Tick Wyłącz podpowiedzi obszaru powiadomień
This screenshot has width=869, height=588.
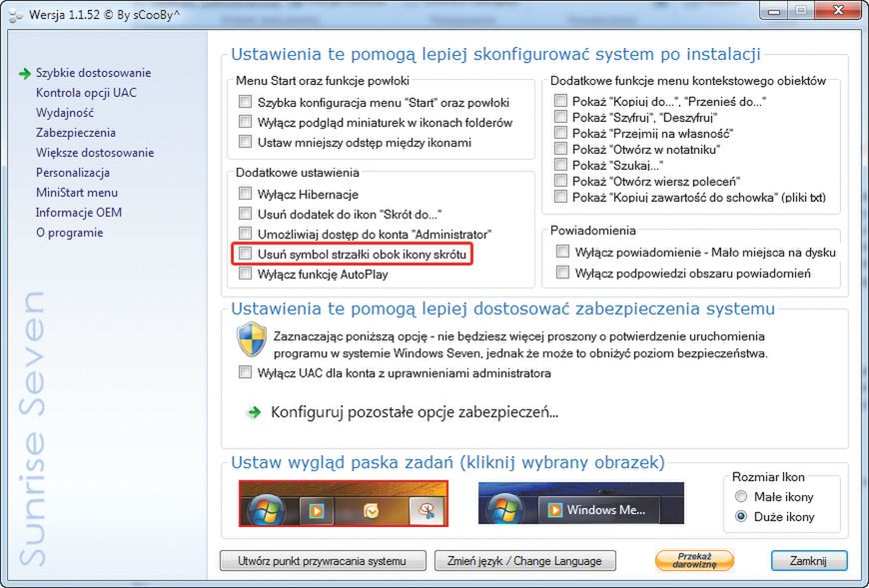[562, 273]
